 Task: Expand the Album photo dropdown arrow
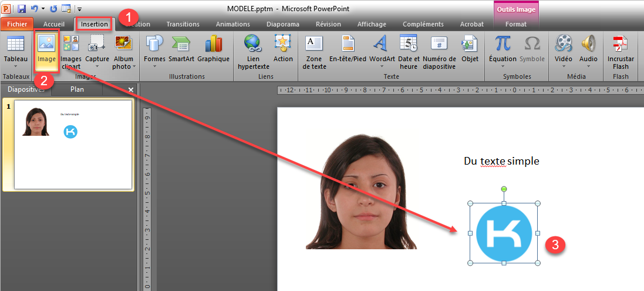click(134, 66)
